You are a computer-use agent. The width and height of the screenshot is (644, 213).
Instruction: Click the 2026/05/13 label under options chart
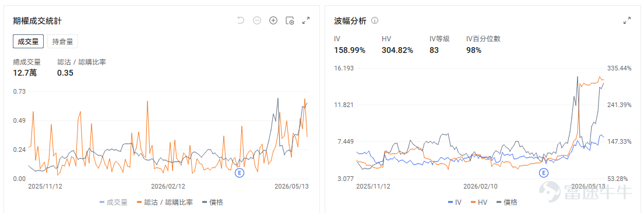pos(291,186)
